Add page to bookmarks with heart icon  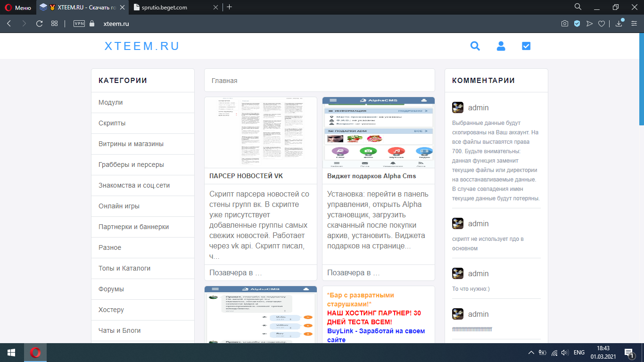[602, 24]
